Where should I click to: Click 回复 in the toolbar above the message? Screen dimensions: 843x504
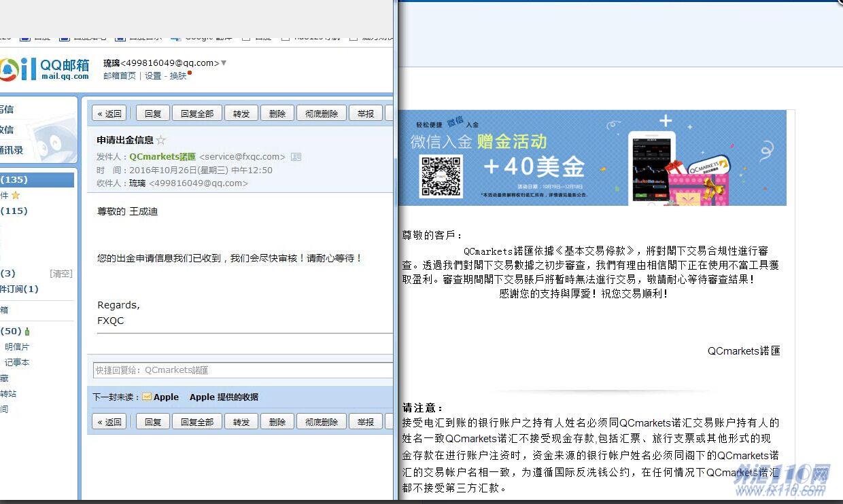153,113
